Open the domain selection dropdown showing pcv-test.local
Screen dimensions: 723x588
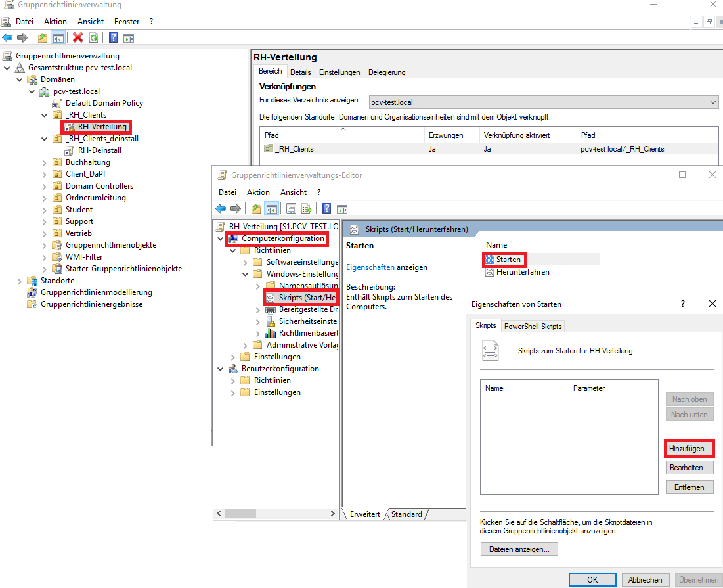pyautogui.click(x=542, y=102)
